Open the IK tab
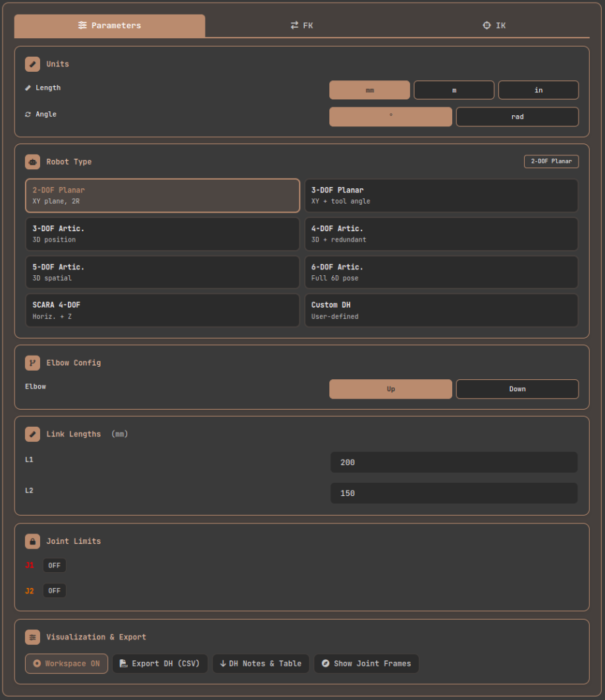605x700 pixels. click(494, 25)
